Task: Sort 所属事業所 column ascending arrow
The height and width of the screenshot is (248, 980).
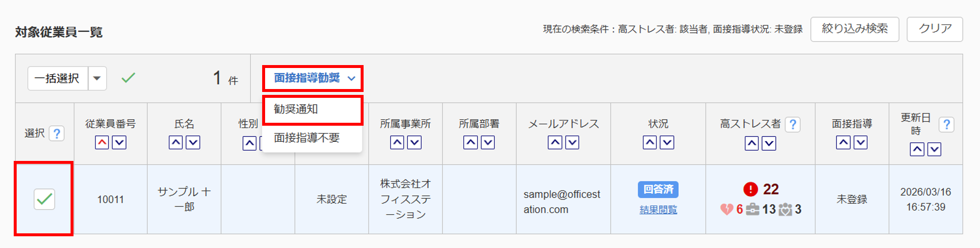Action: point(397,142)
